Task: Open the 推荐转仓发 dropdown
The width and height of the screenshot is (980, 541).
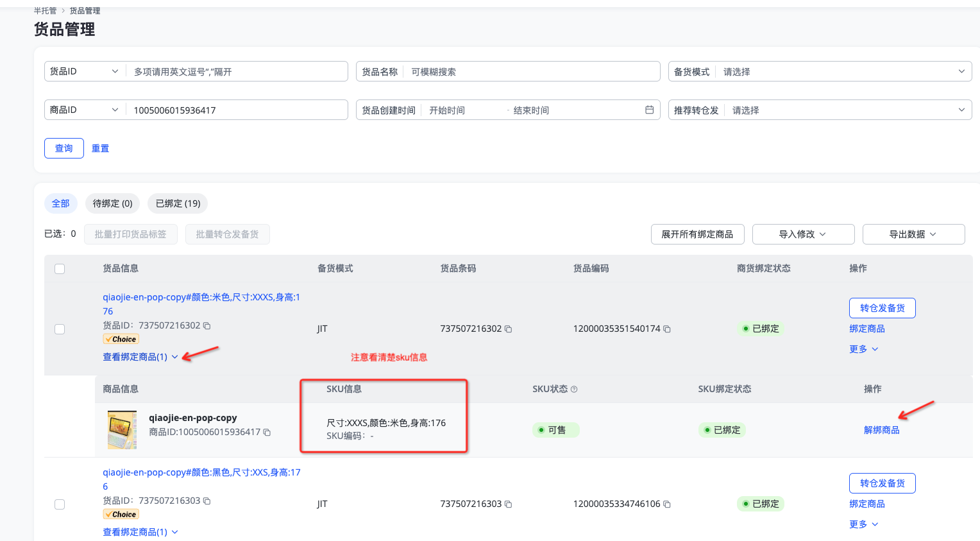Action: click(820, 110)
